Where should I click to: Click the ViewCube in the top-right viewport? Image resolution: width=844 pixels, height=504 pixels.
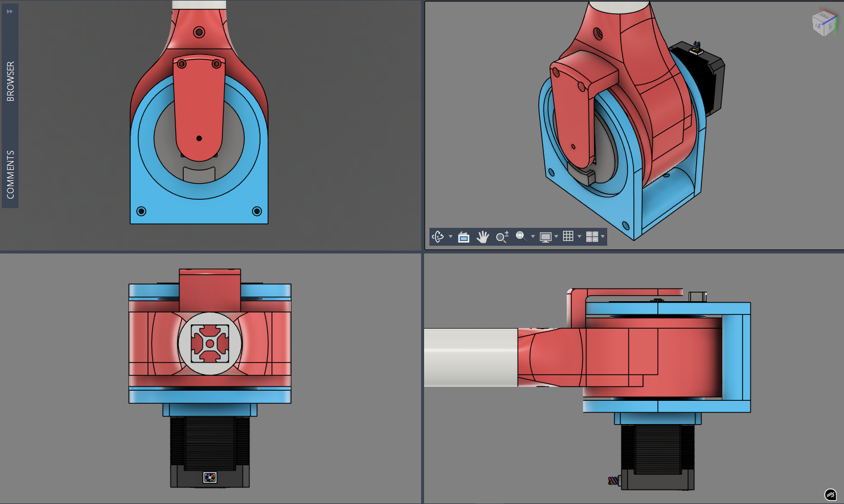pos(824,23)
